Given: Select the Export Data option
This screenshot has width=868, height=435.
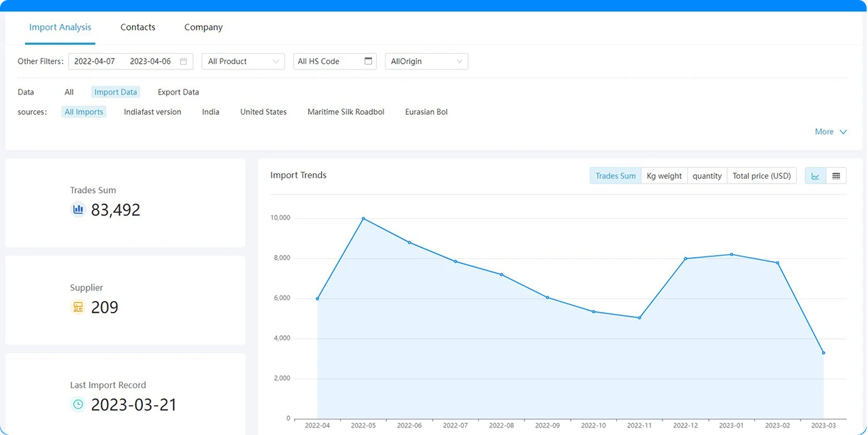Looking at the screenshot, I should tap(178, 92).
